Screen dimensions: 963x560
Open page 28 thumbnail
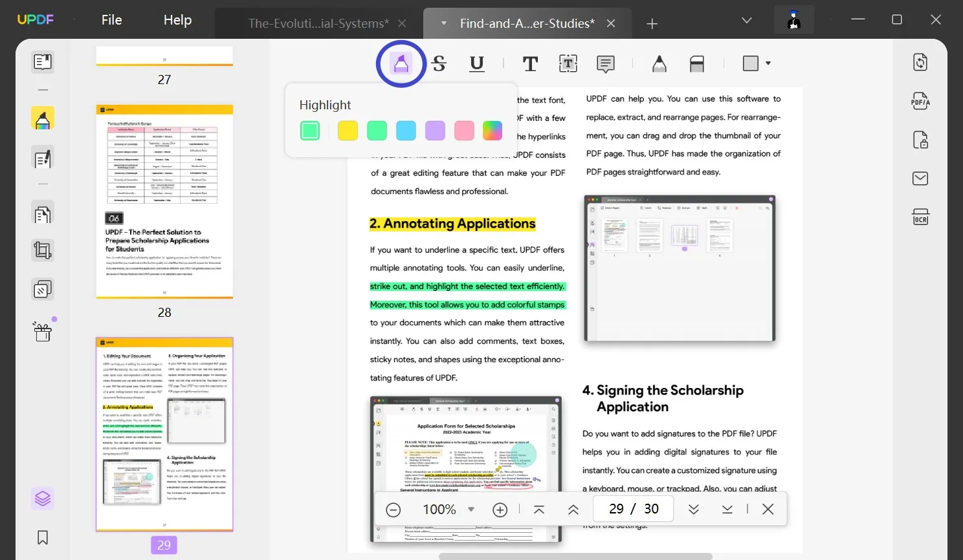coord(164,201)
